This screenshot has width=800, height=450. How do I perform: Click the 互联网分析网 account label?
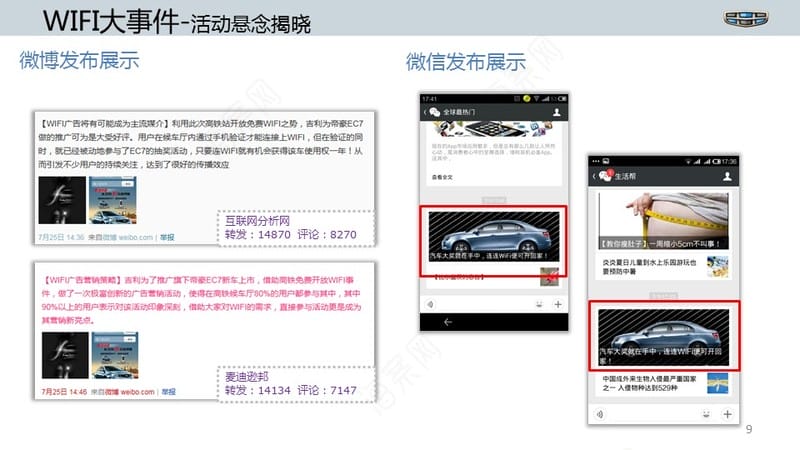(257, 220)
